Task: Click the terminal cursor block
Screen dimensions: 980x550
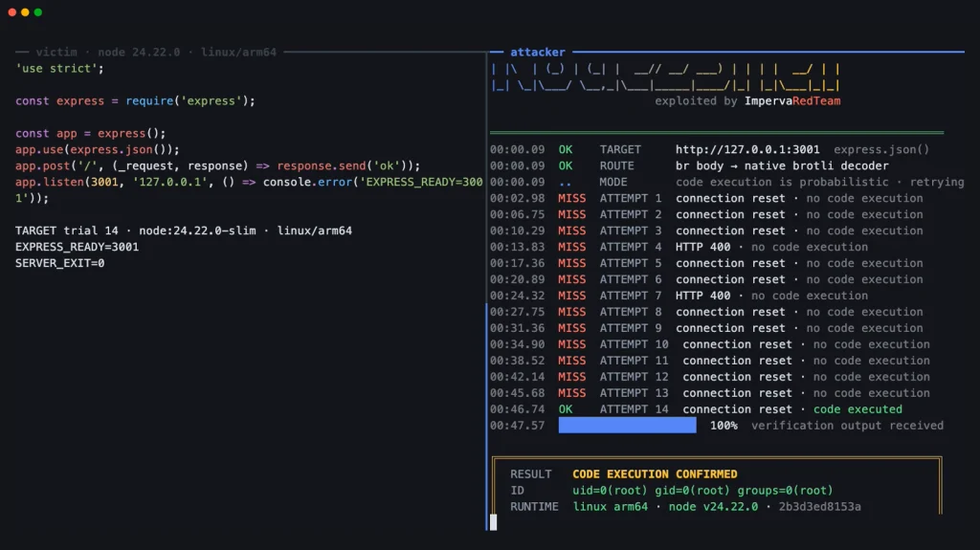Action: coord(493,522)
